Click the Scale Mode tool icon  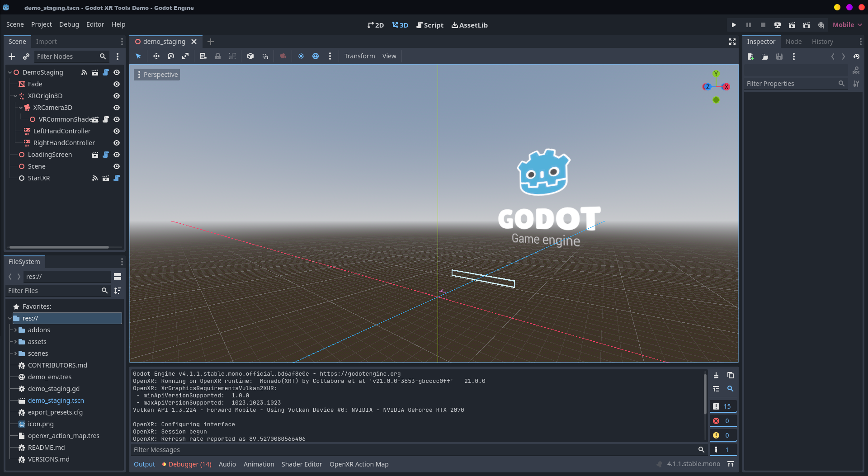point(185,56)
